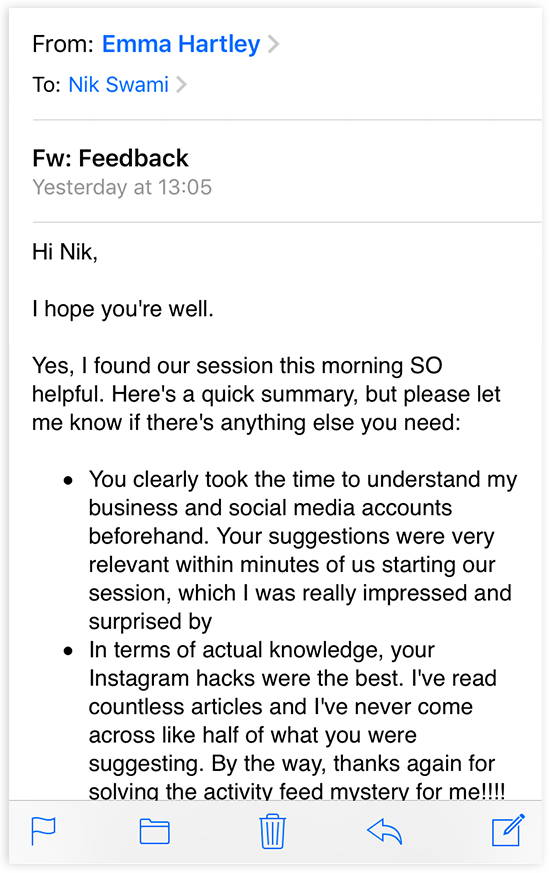Select the subject line Fw: Feedback

pyautogui.click(x=110, y=158)
